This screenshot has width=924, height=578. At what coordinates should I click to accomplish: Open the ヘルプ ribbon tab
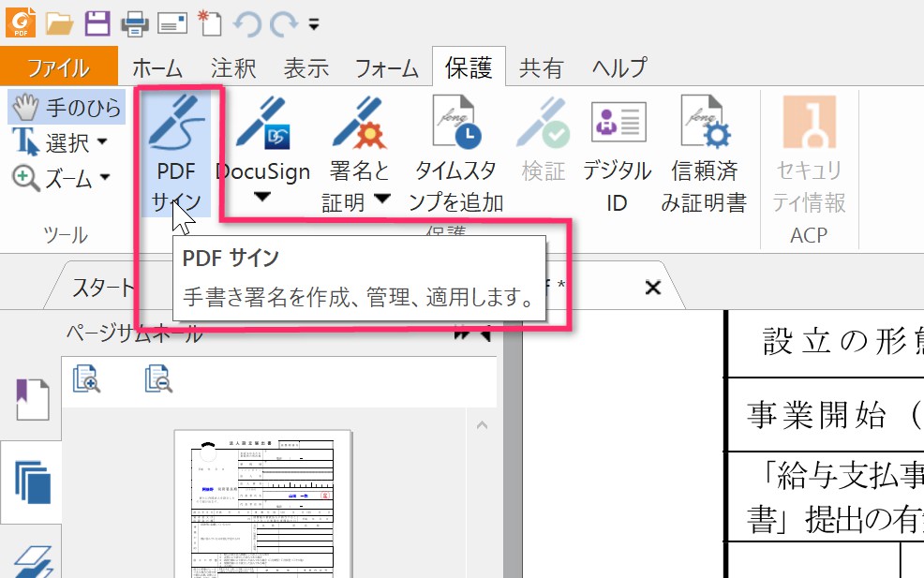(x=619, y=67)
